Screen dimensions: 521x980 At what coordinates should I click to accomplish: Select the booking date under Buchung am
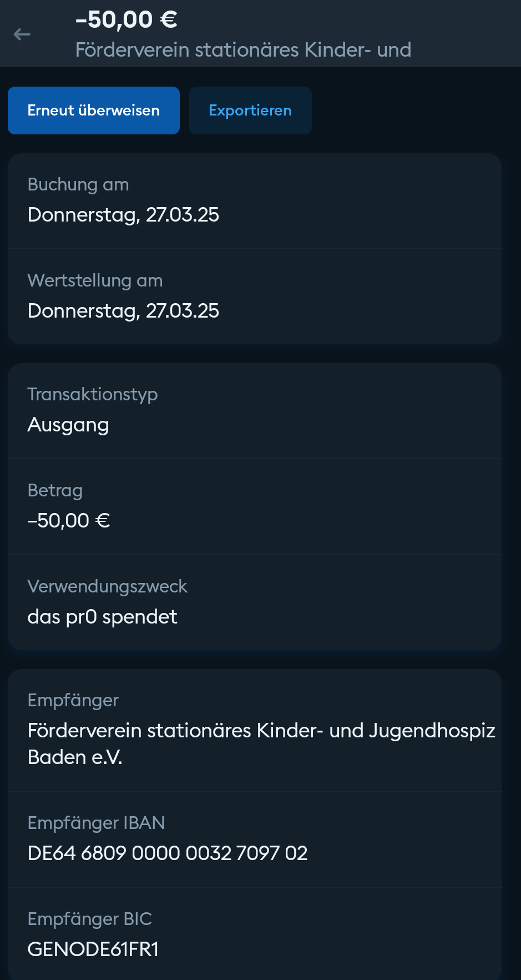point(123,215)
